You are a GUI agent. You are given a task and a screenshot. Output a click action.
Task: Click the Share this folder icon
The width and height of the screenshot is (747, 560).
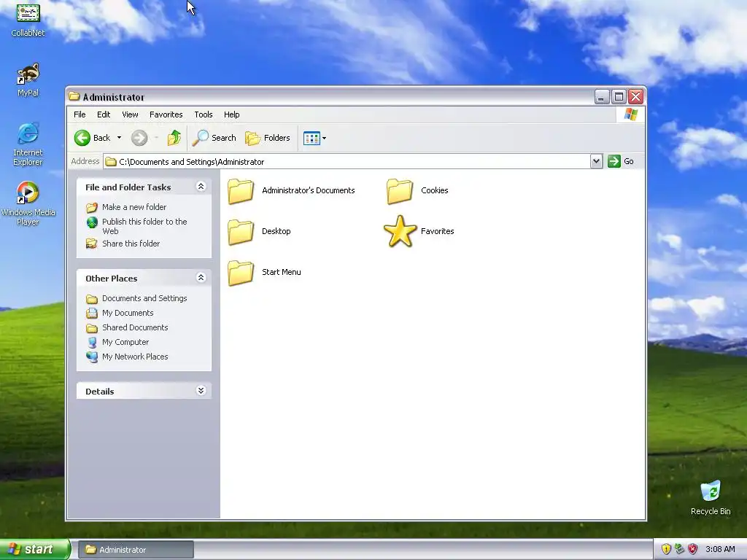pyautogui.click(x=91, y=244)
